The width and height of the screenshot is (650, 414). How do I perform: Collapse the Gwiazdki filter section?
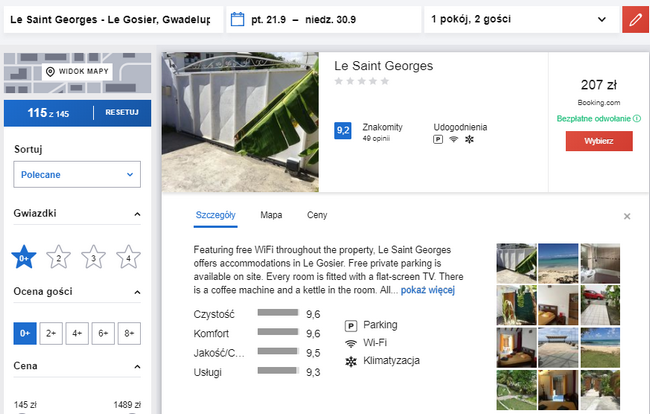pos(137,214)
